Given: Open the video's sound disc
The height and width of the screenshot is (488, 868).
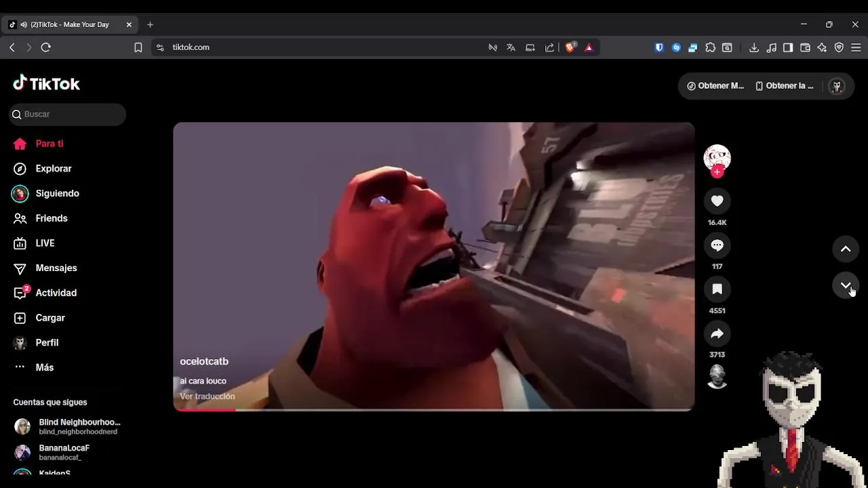Looking at the screenshot, I should click(x=717, y=376).
